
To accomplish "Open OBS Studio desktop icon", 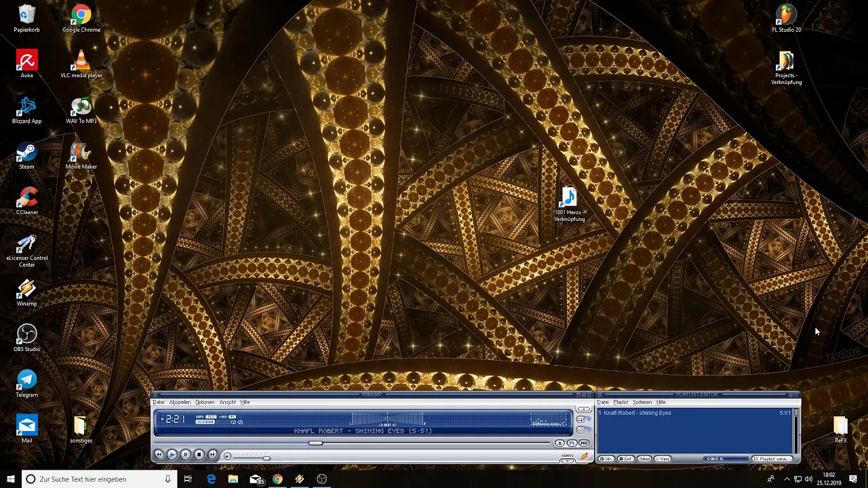I will click(27, 338).
